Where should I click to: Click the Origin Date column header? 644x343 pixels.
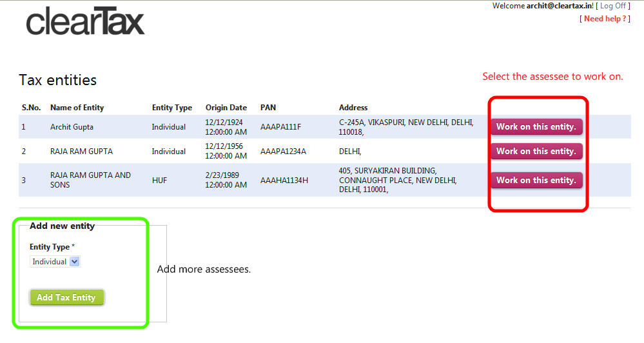226,108
